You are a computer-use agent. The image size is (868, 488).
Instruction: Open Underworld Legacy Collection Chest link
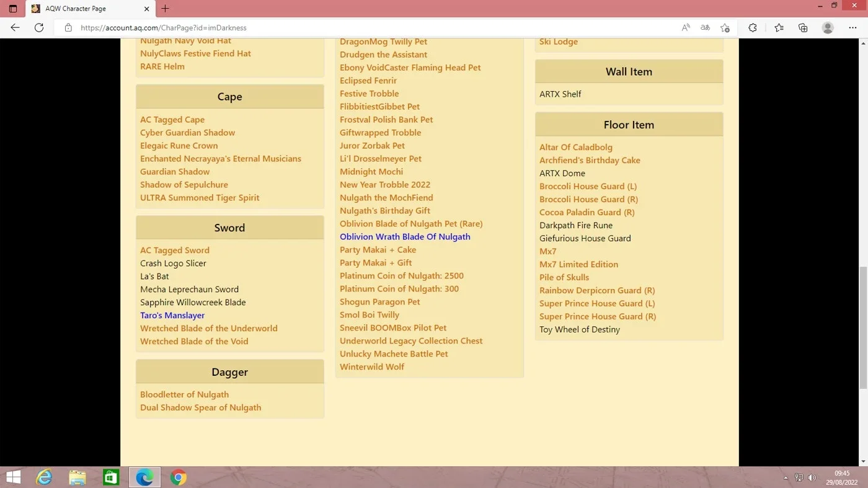click(x=411, y=341)
